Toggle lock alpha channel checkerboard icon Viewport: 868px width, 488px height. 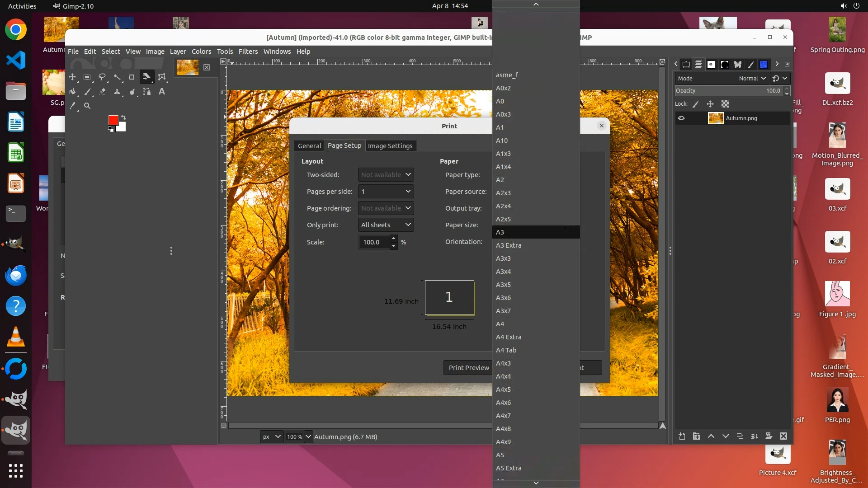[x=725, y=104]
